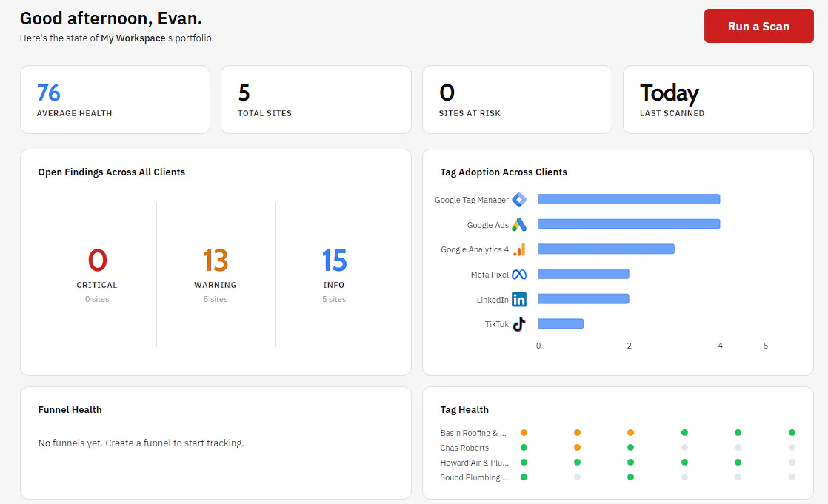Screen dimensions: 828x504
Task: Click the Warning findings count 13
Action: point(216,261)
